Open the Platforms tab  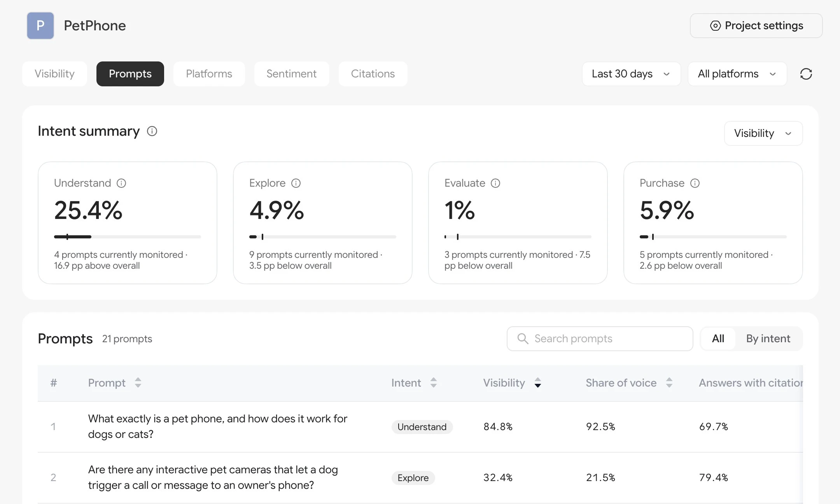coord(209,74)
